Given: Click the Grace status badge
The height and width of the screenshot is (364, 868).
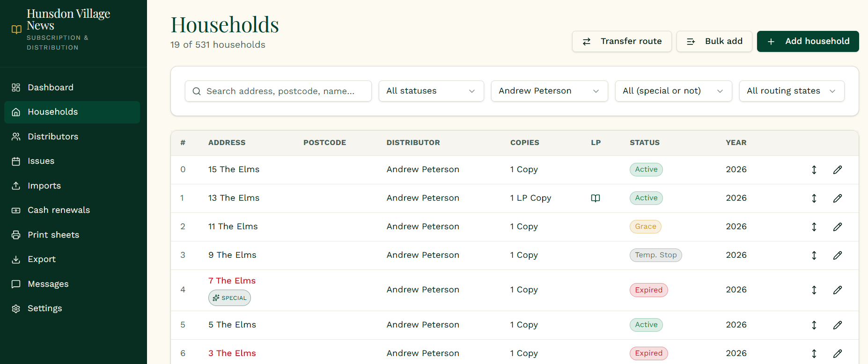Looking at the screenshot, I should click(645, 226).
